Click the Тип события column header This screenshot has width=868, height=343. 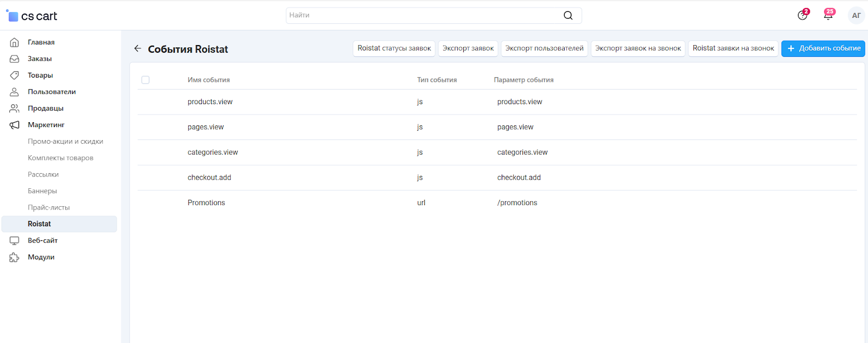pos(437,80)
